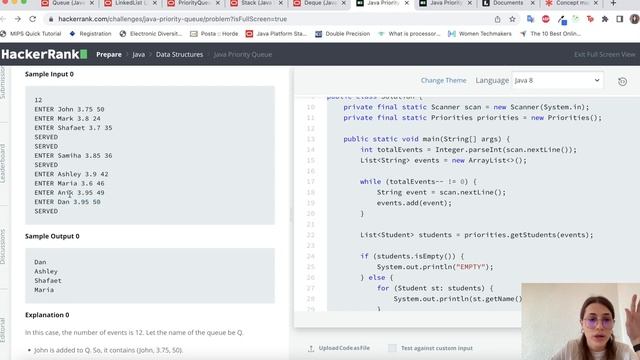Click the Upload Code as File icon
This screenshot has width=640, height=360.
[x=311, y=348]
